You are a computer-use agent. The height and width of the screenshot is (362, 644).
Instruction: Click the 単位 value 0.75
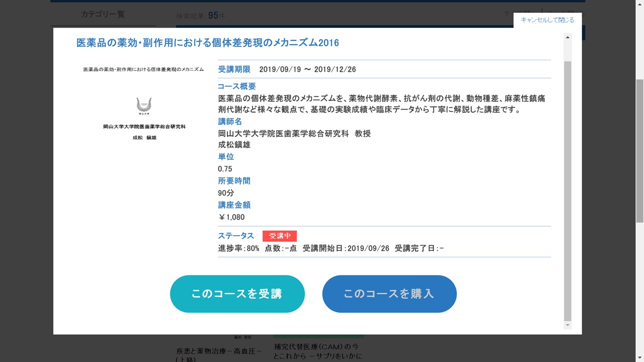[225, 169]
